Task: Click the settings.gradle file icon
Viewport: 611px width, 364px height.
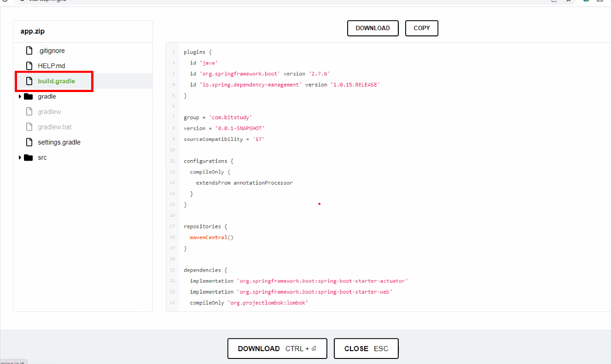Action: tap(29, 142)
